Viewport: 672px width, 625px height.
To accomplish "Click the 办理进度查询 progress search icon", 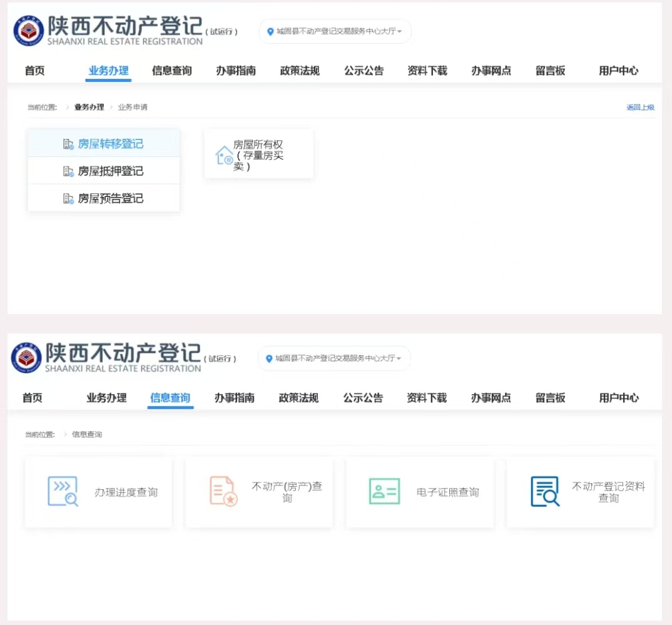I will 63,492.
